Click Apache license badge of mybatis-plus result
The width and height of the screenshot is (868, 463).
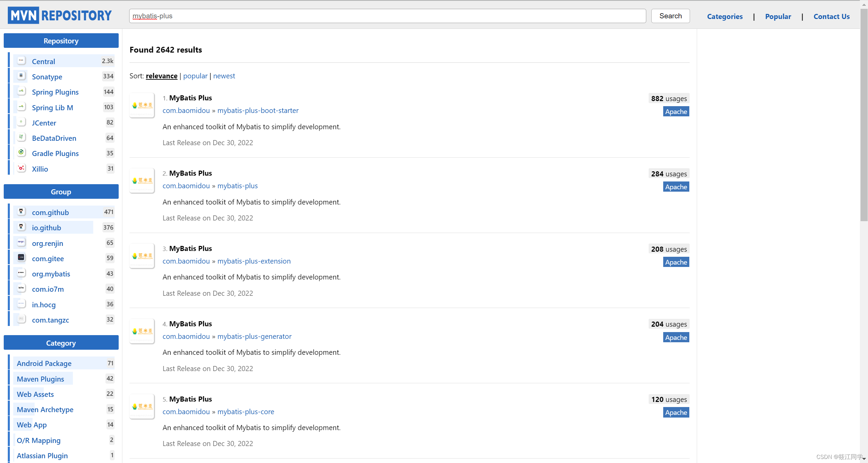(676, 187)
